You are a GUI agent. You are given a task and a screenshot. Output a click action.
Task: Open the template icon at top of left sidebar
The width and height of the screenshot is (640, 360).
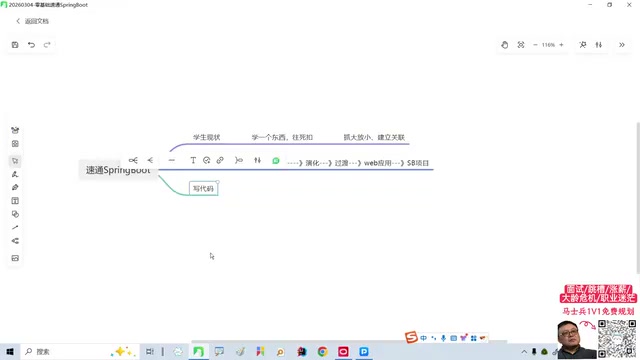point(15,130)
